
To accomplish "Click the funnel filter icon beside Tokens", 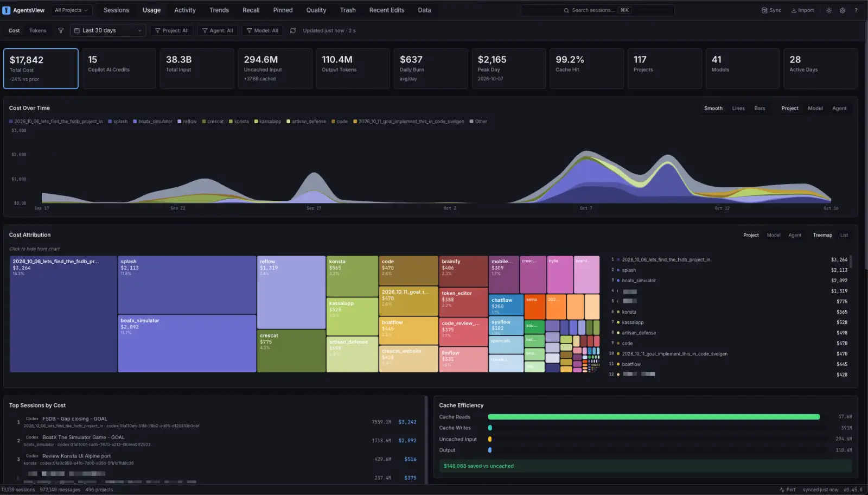I will (61, 30).
